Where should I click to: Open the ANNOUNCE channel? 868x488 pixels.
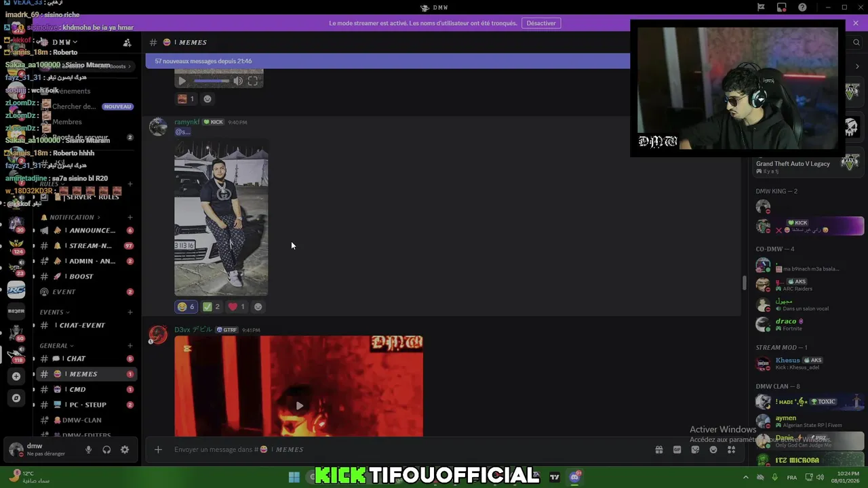pos(86,230)
